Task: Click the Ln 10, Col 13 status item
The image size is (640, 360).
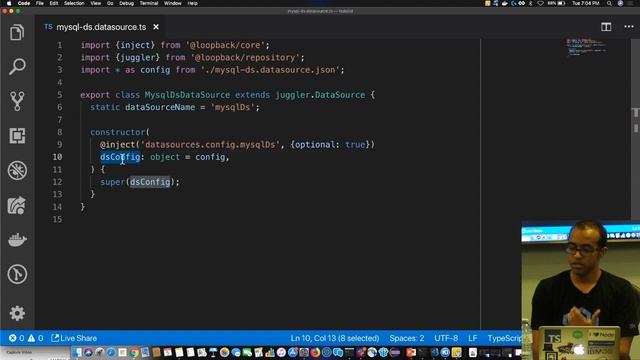Action: (x=335, y=338)
